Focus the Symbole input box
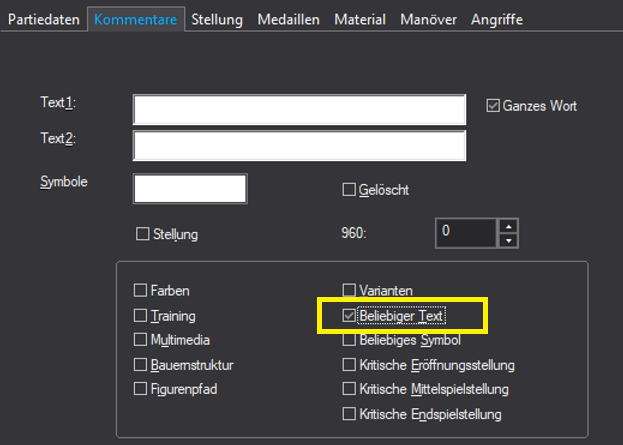 190,188
